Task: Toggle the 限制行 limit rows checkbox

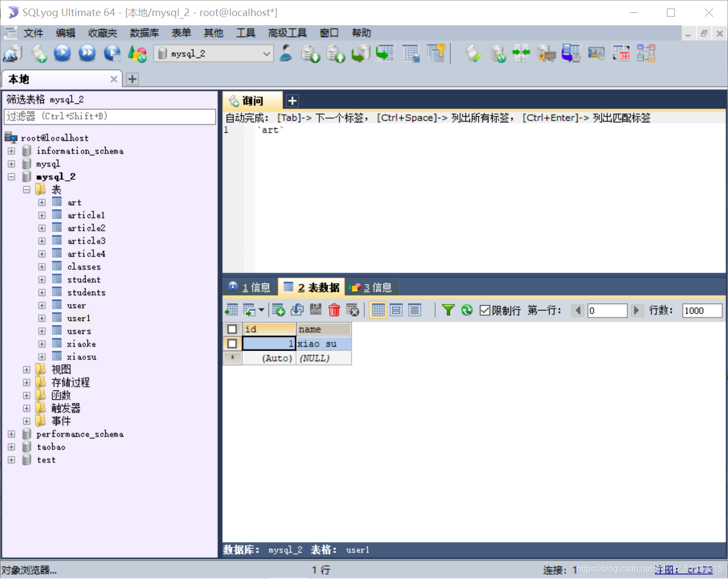Action: 485,310
